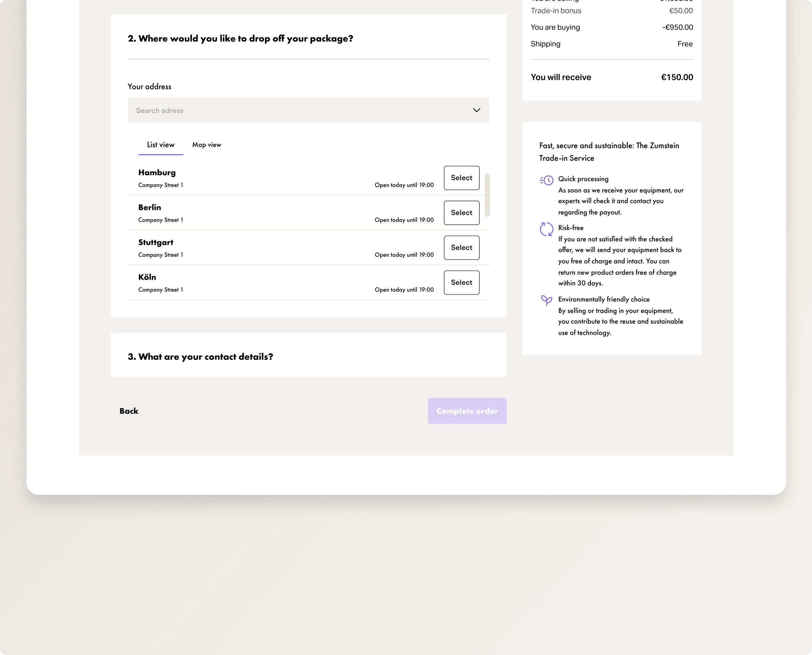Open the address search dropdown chevron
Image resolution: width=812 pixels, height=655 pixels.
pyautogui.click(x=476, y=110)
